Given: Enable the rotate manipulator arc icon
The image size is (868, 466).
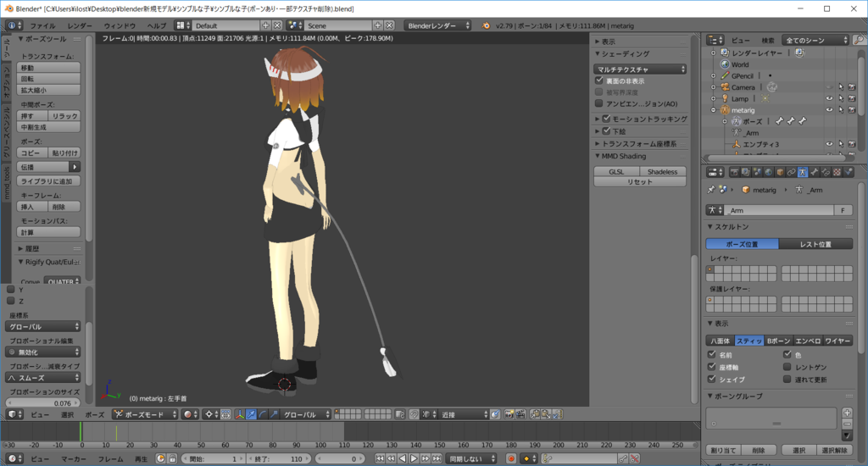Looking at the screenshot, I should pyautogui.click(x=263, y=414).
